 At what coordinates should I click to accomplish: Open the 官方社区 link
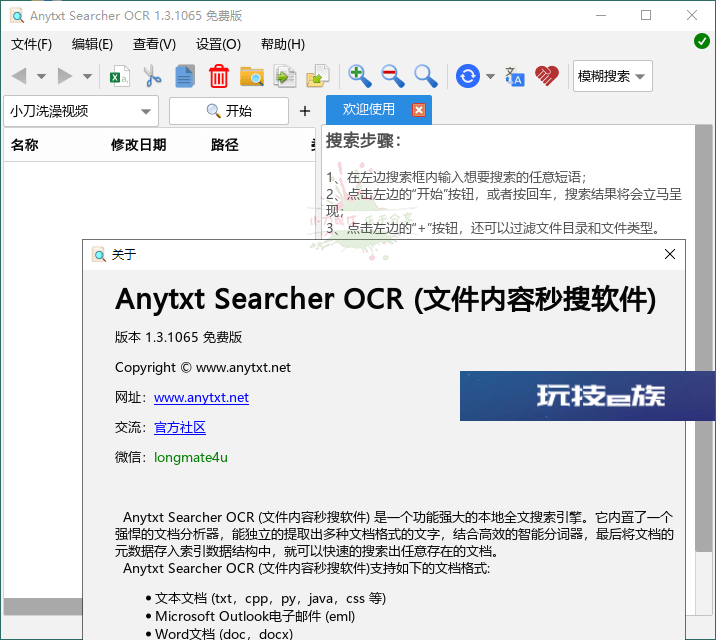pos(180,428)
